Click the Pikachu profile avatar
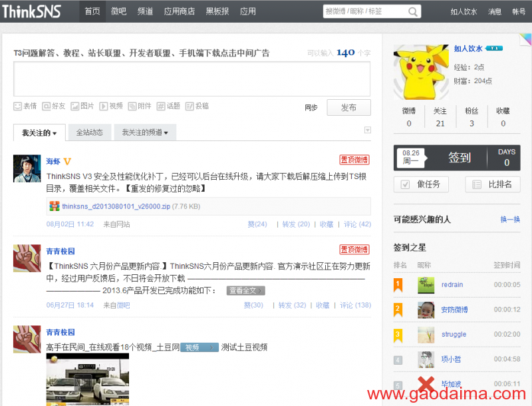Screen dimensions: 532x406 421,72
